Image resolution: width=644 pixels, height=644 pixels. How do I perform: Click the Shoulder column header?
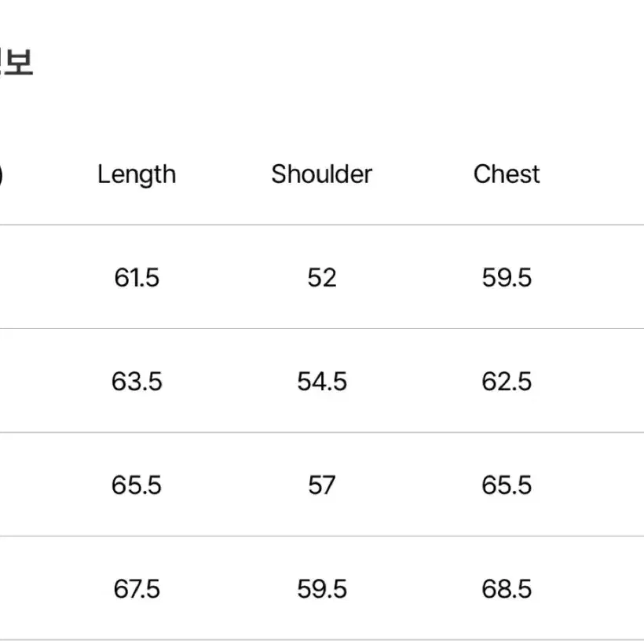point(321,174)
